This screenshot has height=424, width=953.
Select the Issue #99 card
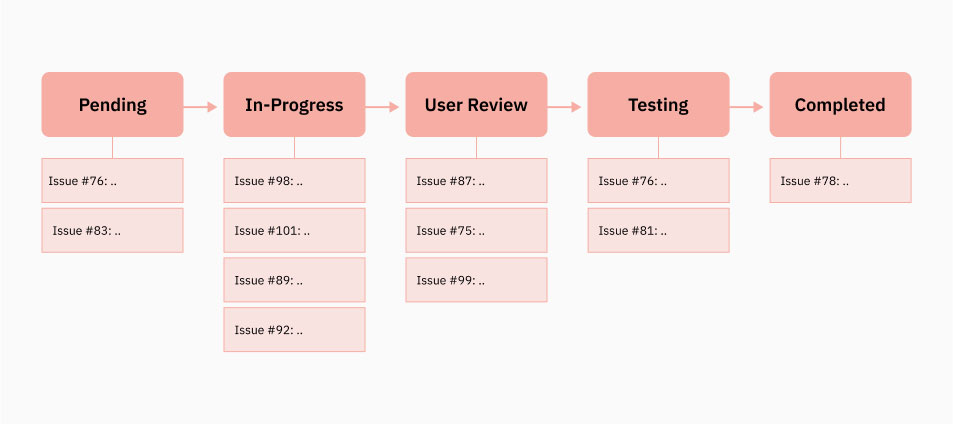click(476, 279)
